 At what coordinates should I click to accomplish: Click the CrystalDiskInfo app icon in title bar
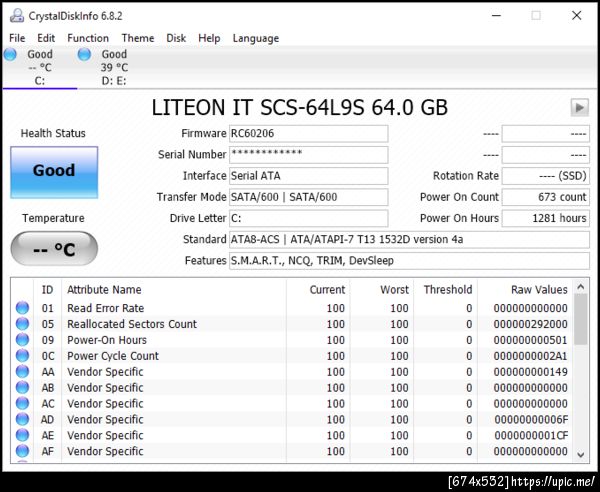pos(17,16)
